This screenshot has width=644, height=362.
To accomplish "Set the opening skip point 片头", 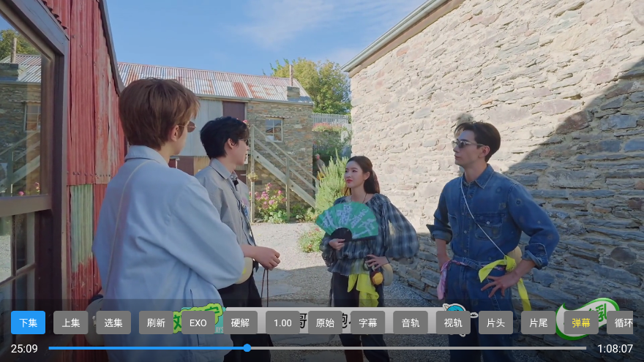I will point(495,323).
